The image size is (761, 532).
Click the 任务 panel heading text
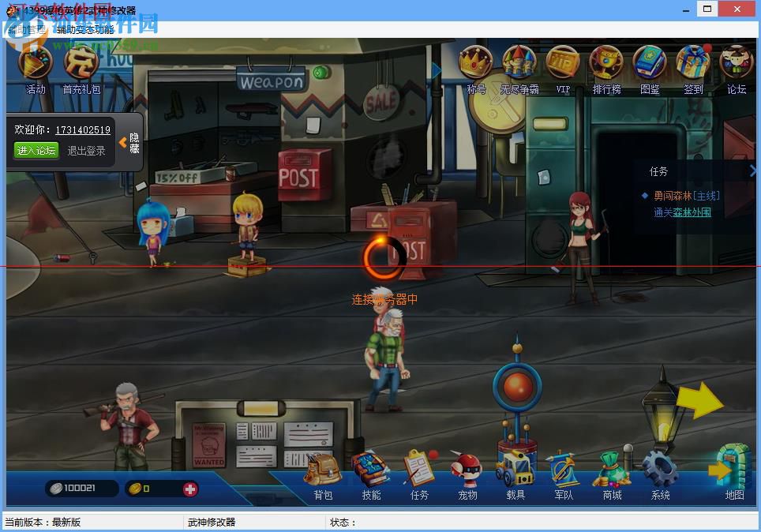click(658, 171)
